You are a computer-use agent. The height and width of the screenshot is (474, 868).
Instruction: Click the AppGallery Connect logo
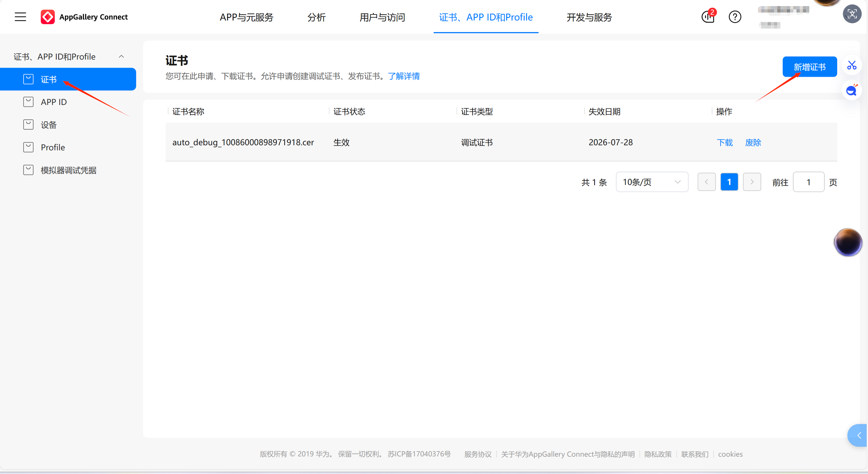click(47, 17)
